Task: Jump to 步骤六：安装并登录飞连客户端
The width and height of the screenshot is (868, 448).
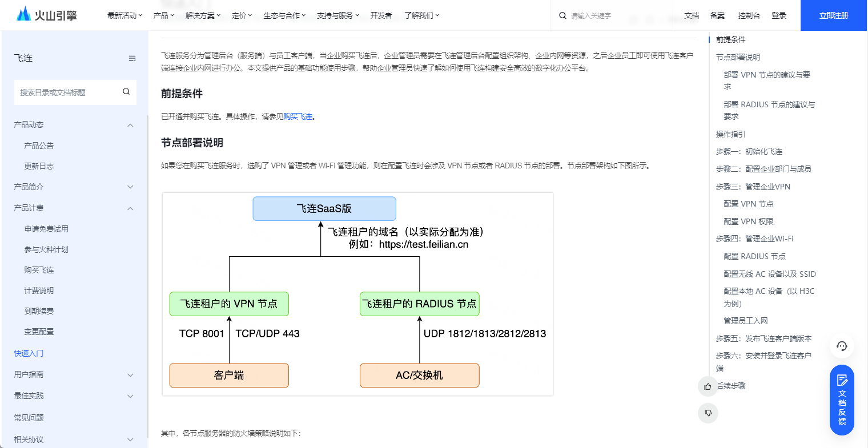Action: click(764, 362)
